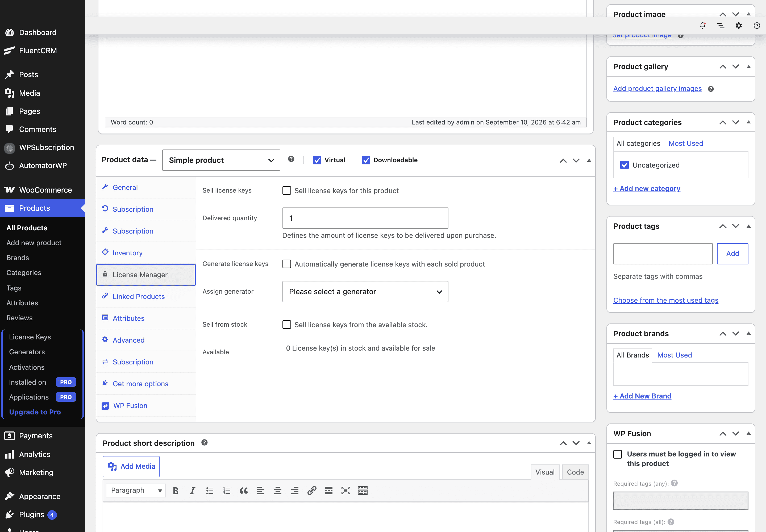This screenshot has height=532, width=766.
Task: Open the Advanced product data tab
Action: pyautogui.click(x=146, y=340)
